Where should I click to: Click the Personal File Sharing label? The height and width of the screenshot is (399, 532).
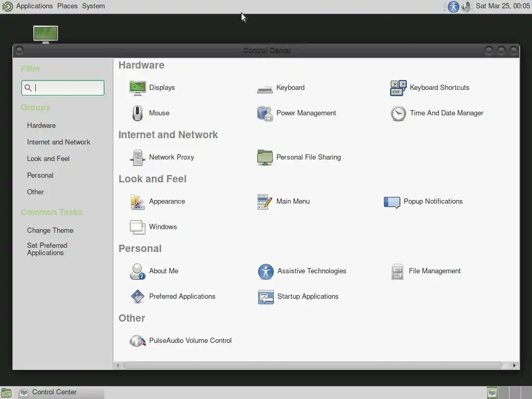click(x=309, y=157)
